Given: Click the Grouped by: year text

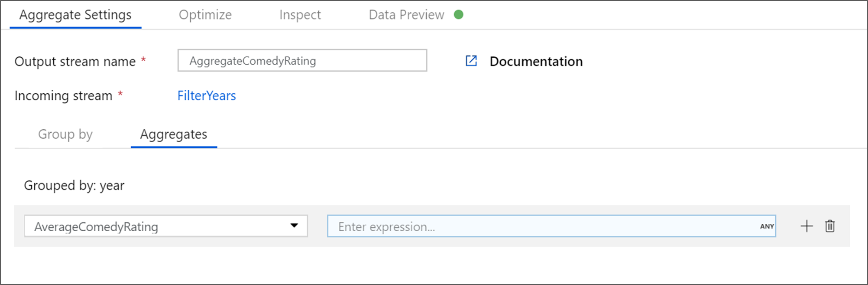Looking at the screenshot, I should pos(74,186).
